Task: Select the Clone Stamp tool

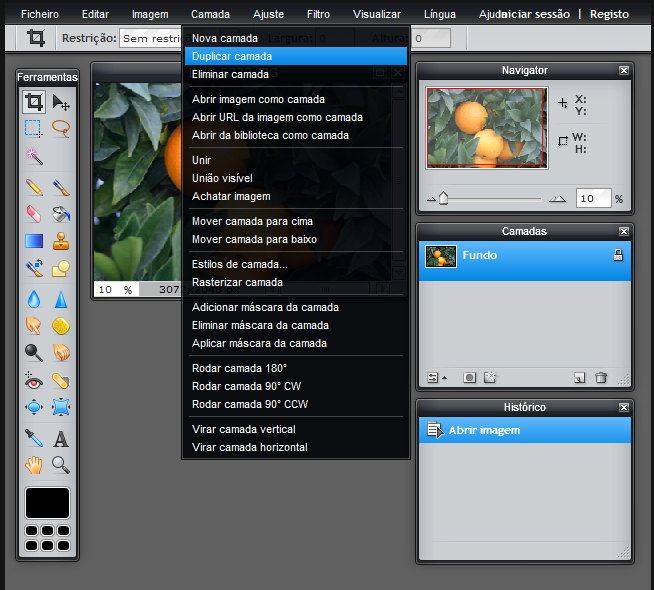Action: coord(61,241)
